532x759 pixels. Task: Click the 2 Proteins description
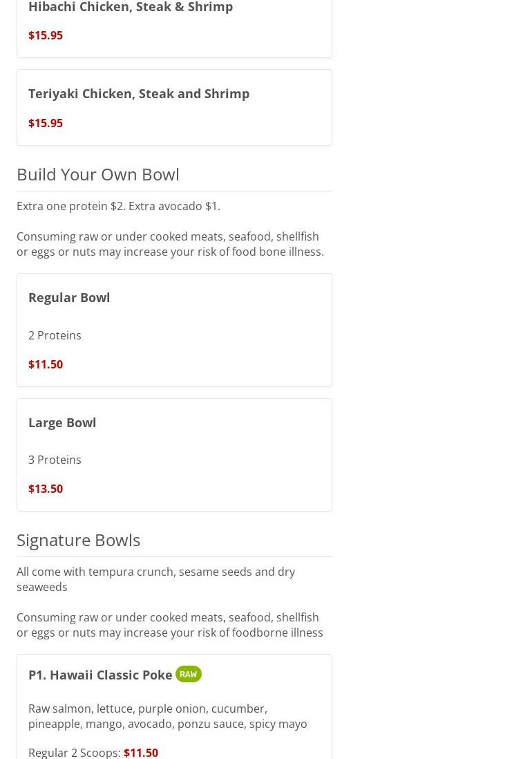[x=55, y=335]
